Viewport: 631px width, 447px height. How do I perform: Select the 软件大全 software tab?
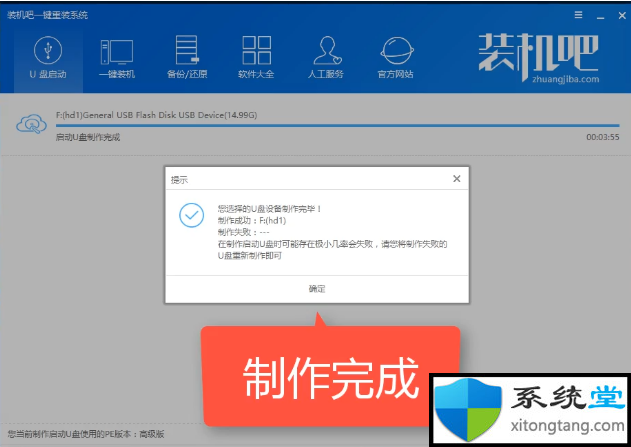(x=256, y=58)
